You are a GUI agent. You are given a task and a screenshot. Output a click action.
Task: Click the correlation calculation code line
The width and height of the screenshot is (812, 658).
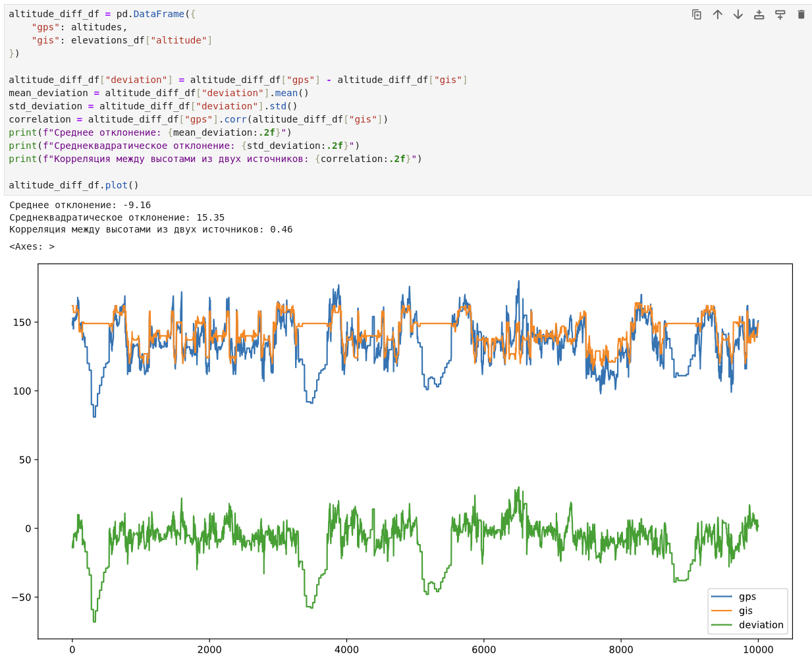click(198, 119)
